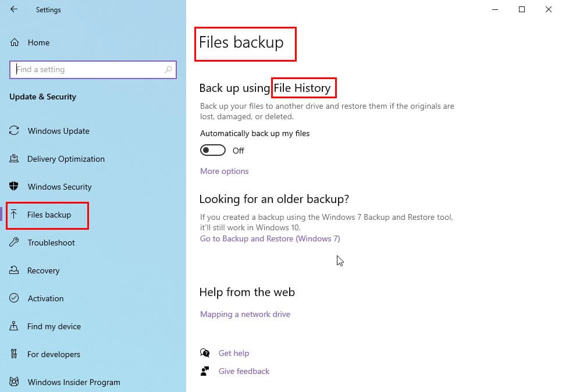Click the Activation checkmark circle icon

pos(14,298)
